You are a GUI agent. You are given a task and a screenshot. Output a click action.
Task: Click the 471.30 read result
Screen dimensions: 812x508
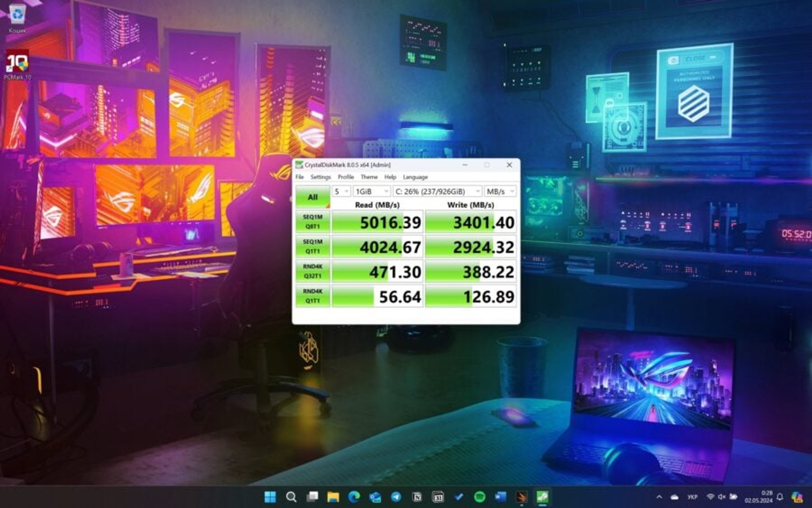(x=377, y=271)
